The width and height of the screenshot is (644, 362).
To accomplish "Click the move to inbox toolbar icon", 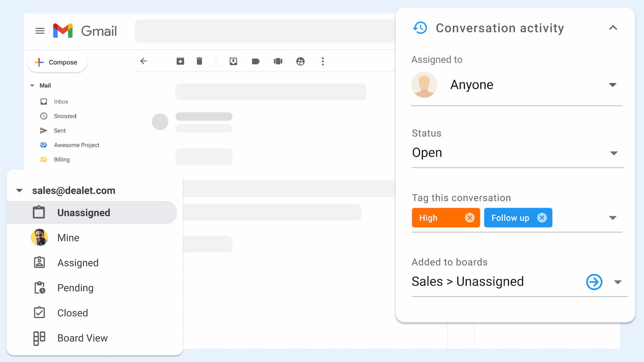I will click(233, 61).
